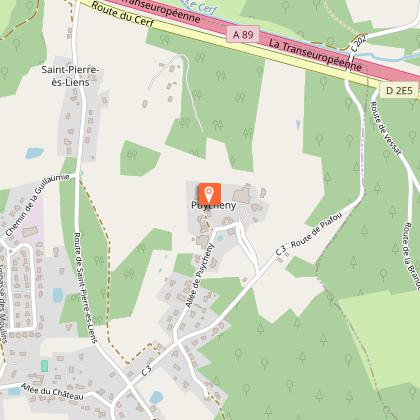Click the light green meadow at right edge
Screen dimensions: 420x420
379,340
